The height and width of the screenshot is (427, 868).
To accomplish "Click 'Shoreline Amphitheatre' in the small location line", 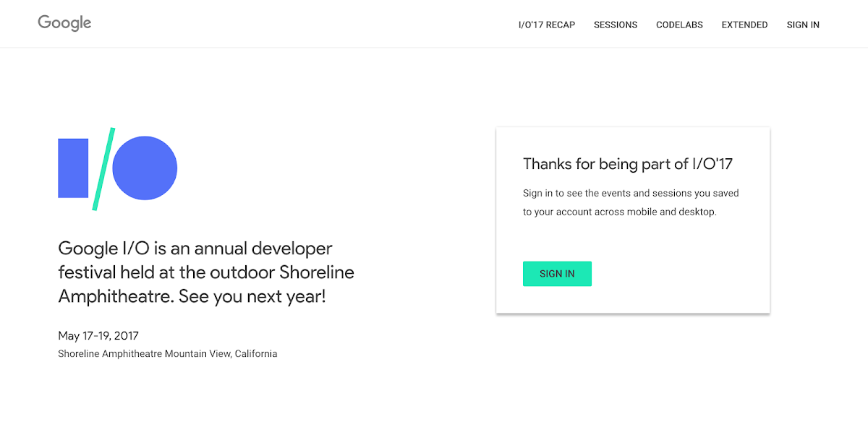I will click(110, 354).
